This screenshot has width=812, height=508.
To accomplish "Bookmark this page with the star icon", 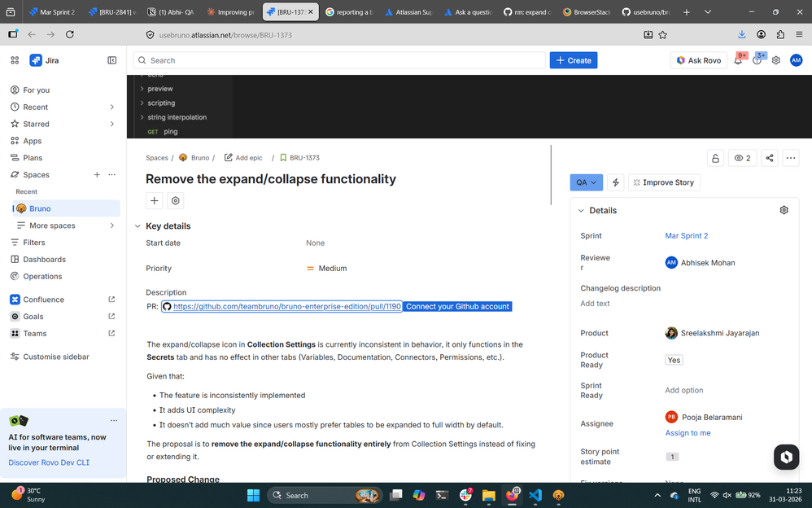I will [663, 35].
